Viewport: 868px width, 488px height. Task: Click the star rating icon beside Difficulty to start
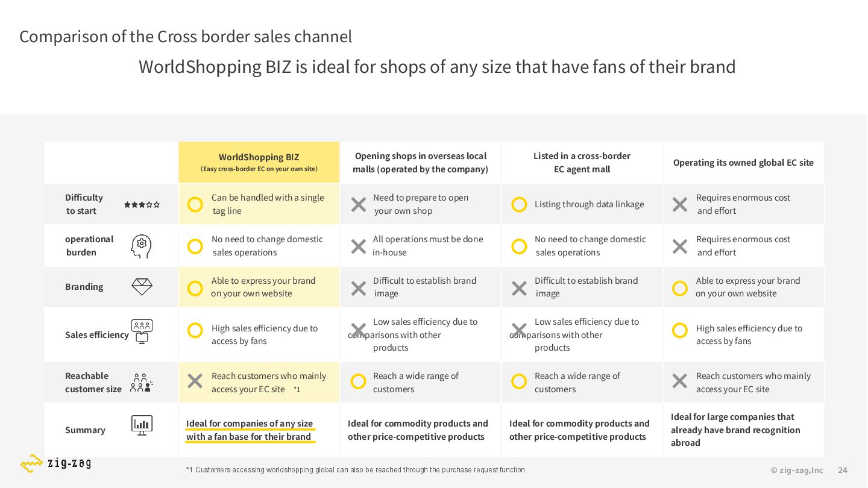[x=142, y=205]
